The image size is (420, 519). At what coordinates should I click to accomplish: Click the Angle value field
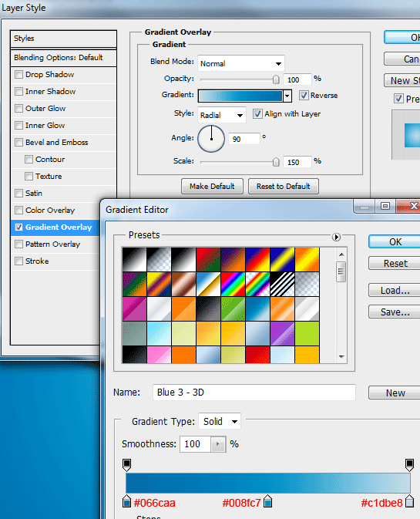pos(246,139)
